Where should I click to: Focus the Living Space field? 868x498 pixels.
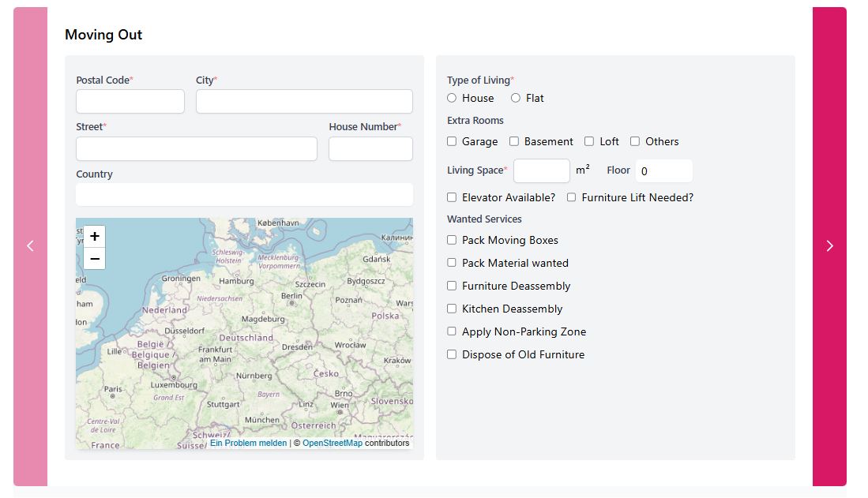[x=541, y=170]
